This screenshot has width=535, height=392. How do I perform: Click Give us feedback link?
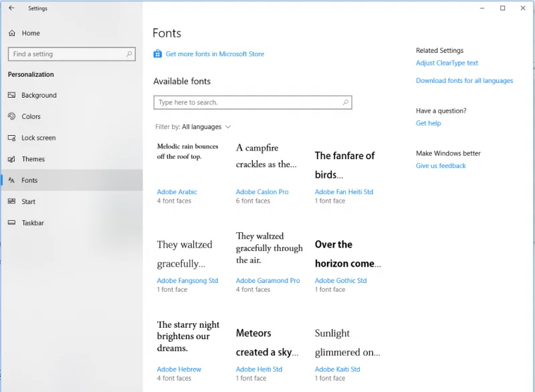tap(441, 166)
